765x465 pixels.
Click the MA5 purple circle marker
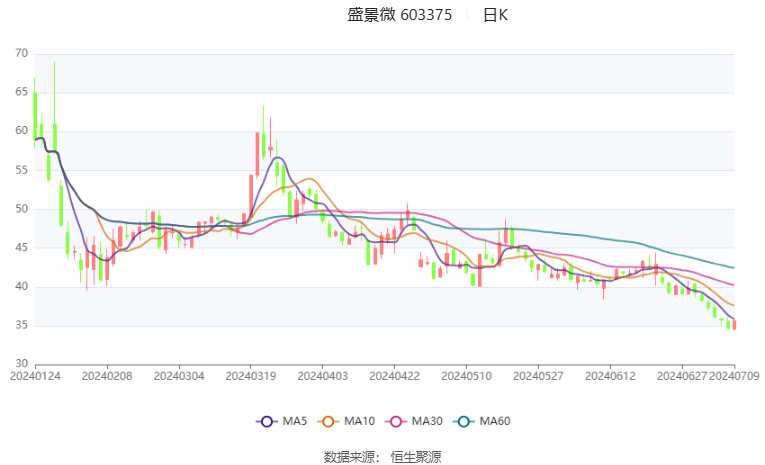[266, 422]
